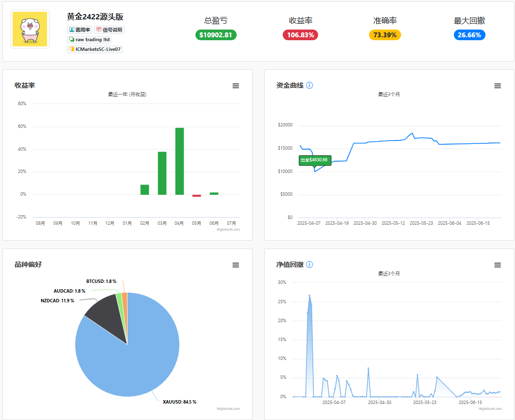Click the person icon in 圆周率 tag

click(x=72, y=30)
